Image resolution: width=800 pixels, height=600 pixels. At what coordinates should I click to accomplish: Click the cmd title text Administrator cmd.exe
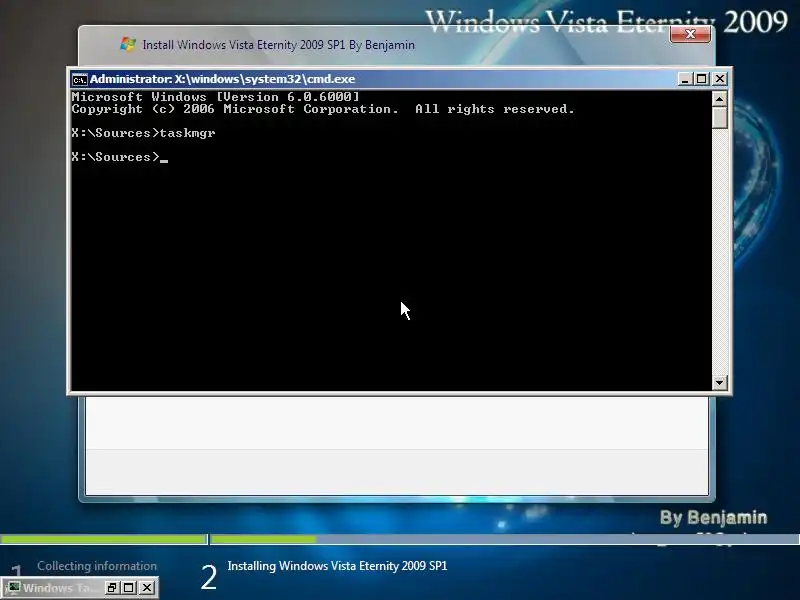click(222, 79)
